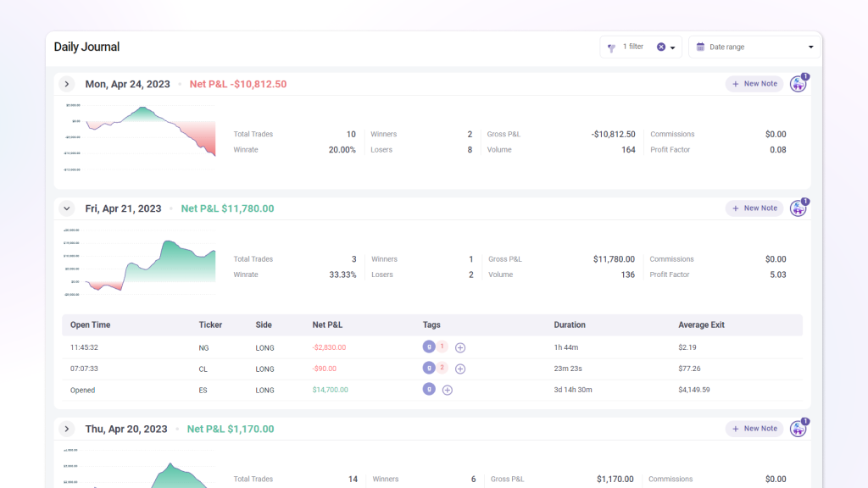This screenshot has width=868, height=488.
Task: Click the Net P&L $11,780.00 link
Action: coord(227,207)
